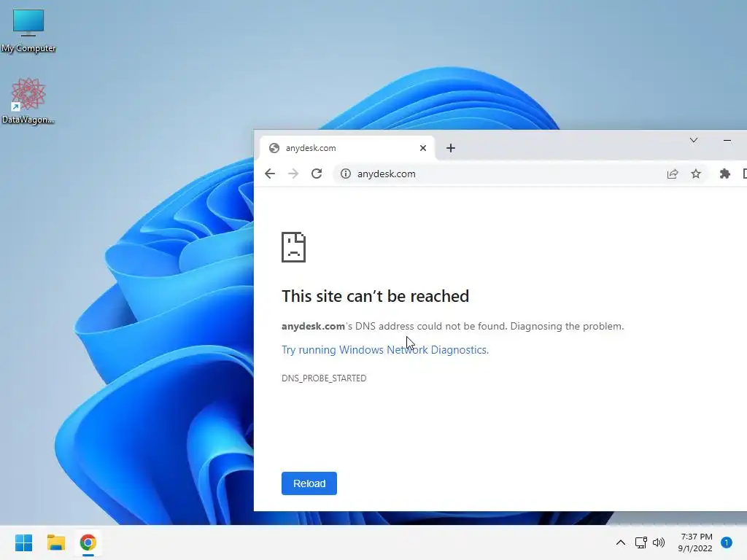The width and height of the screenshot is (747, 560).
Task: Click the Chrome icon in taskbar
Action: tap(88, 542)
